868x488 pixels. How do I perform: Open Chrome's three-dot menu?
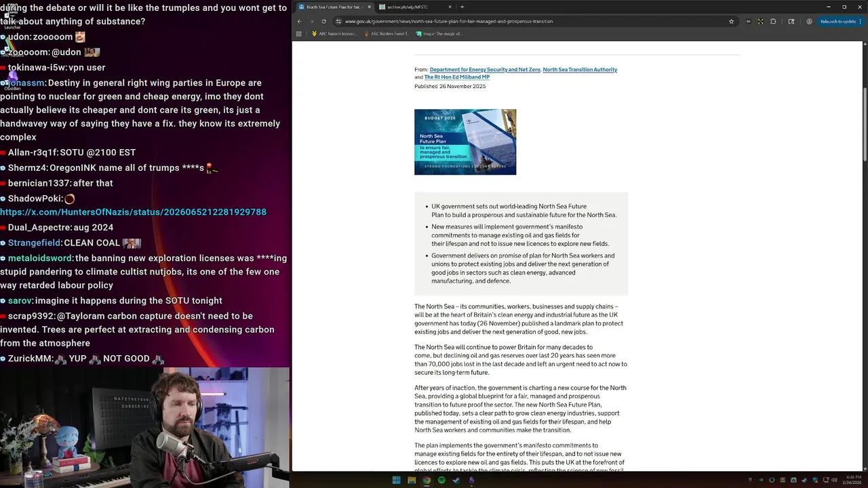(860, 21)
